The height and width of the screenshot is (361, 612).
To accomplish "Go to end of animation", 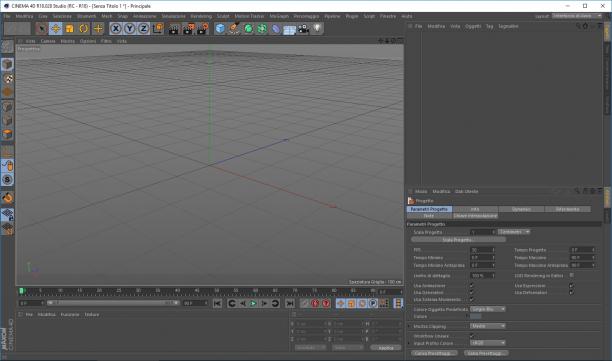I will coord(290,303).
